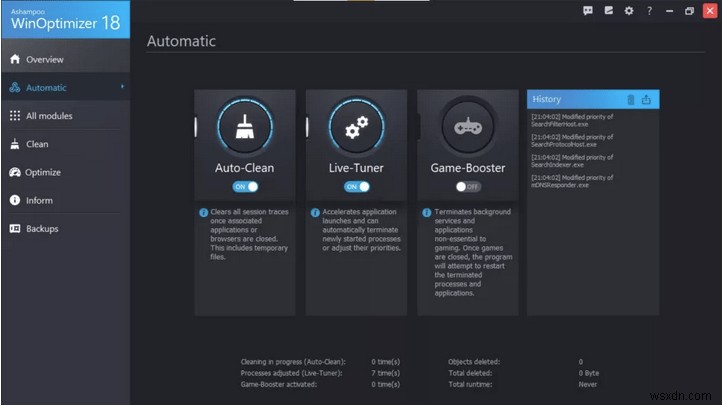Expand the Automatic sidebar arrow
The height and width of the screenshot is (406, 723).
(122, 86)
